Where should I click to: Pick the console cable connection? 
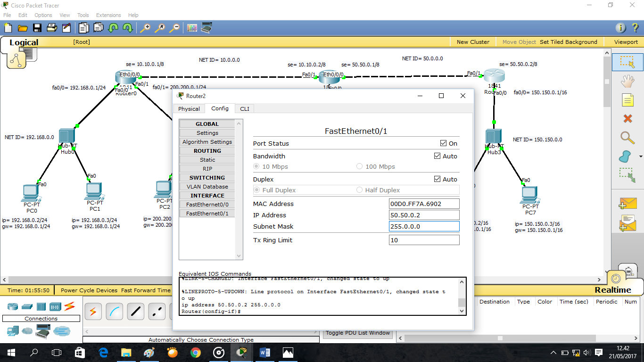(115, 311)
